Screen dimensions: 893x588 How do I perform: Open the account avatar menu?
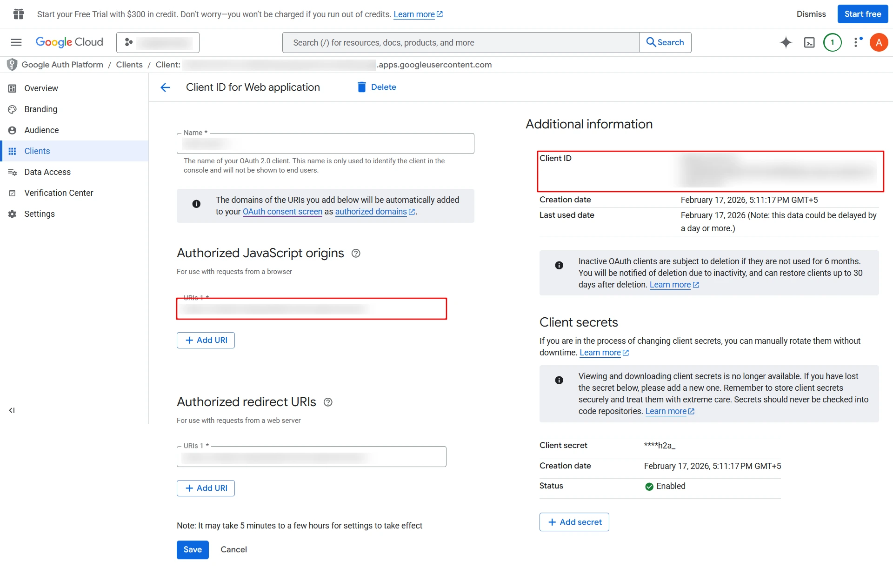pyautogui.click(x=879, y=42)
